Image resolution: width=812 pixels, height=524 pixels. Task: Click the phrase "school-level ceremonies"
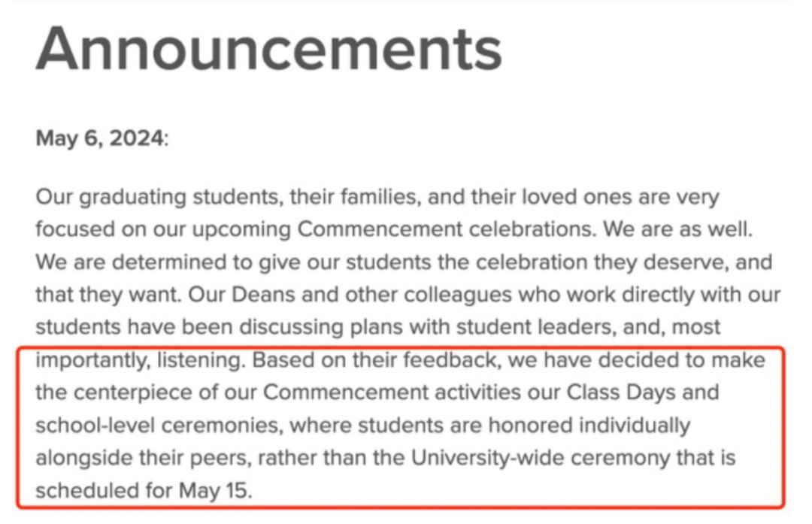click(x=159, y=426)
